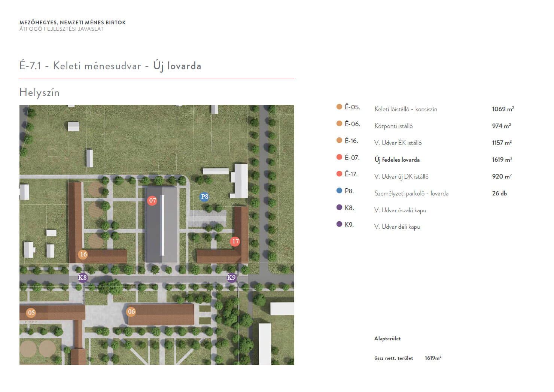Click the purple dot beside K9. legend
This screenshot has height=392, width=554.
[339, 224]
